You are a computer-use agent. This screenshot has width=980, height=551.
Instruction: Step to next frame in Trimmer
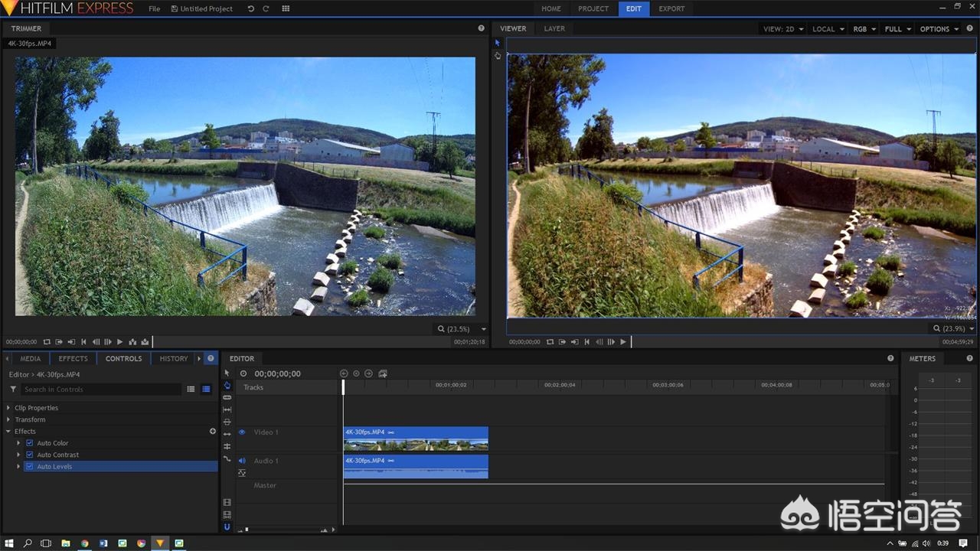(108, 342)
